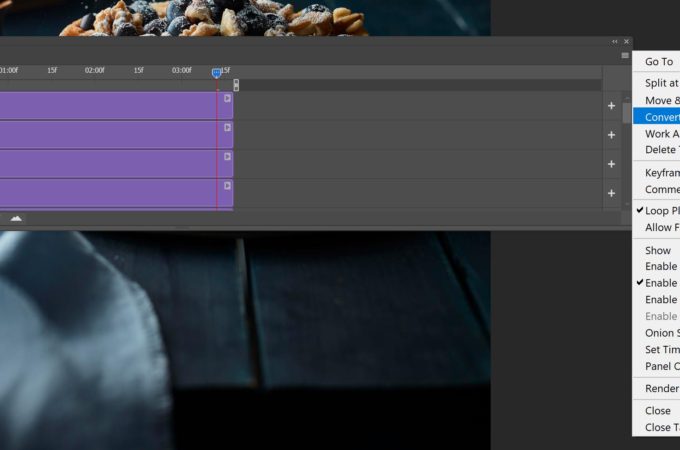The image size is (680, 450).
Task: Close the Timeline panel with X icon
Action: click(626, 42)
